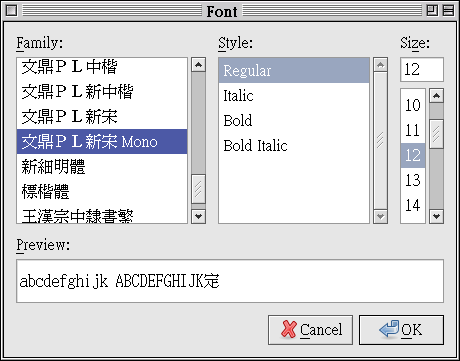Image resolution: width=460 pixels, height=361 pixels.
Task: Click the Cancel button
Action: [x=310, y=330]
